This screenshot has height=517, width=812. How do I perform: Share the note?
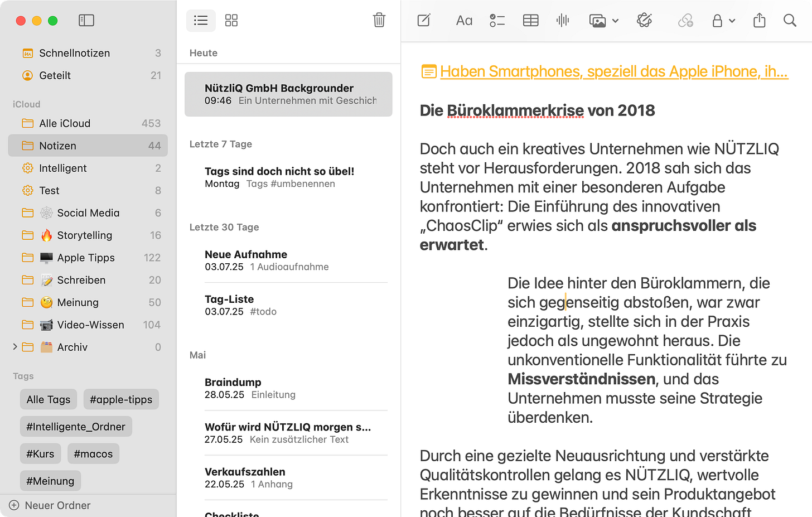point(759,21)
